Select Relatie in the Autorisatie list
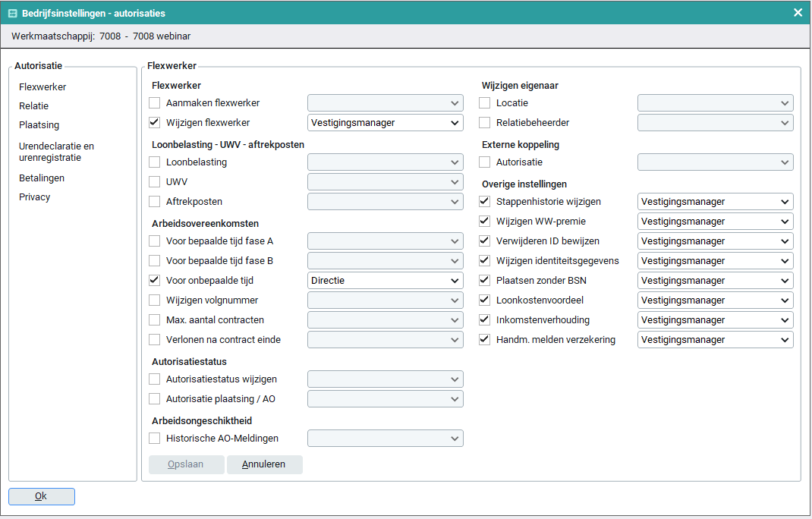This screenshot has width=812, height=519. [34, 106]
